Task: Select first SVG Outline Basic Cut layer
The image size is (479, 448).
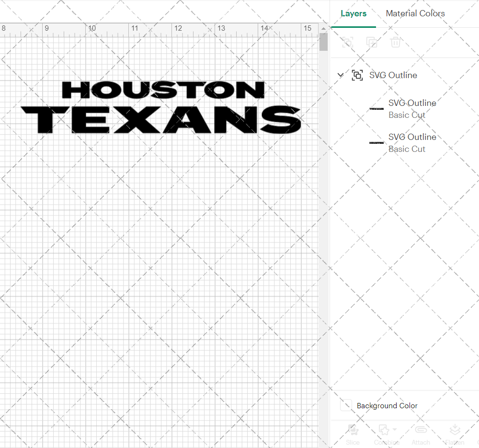Action: coord(405,109)
